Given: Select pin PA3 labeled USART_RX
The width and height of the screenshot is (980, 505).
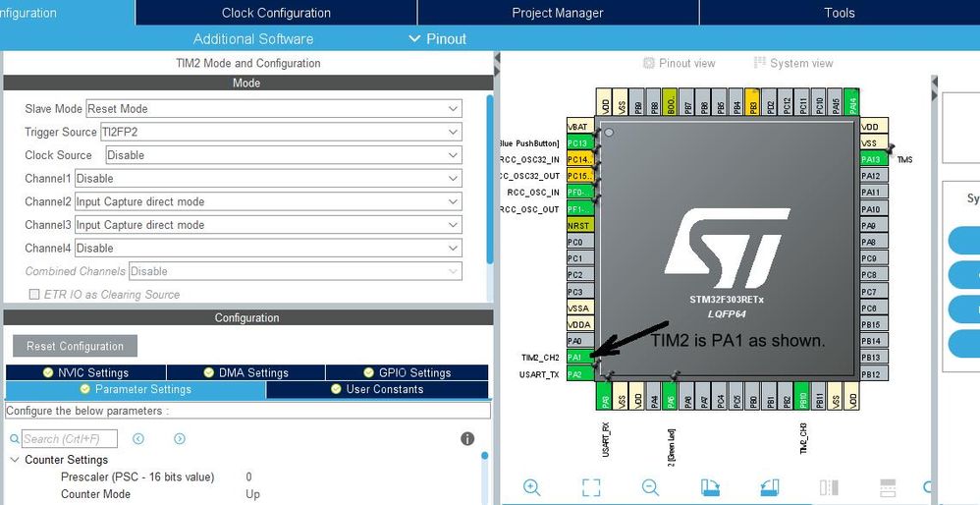Looking at the screenshot, I should point(604,396).
